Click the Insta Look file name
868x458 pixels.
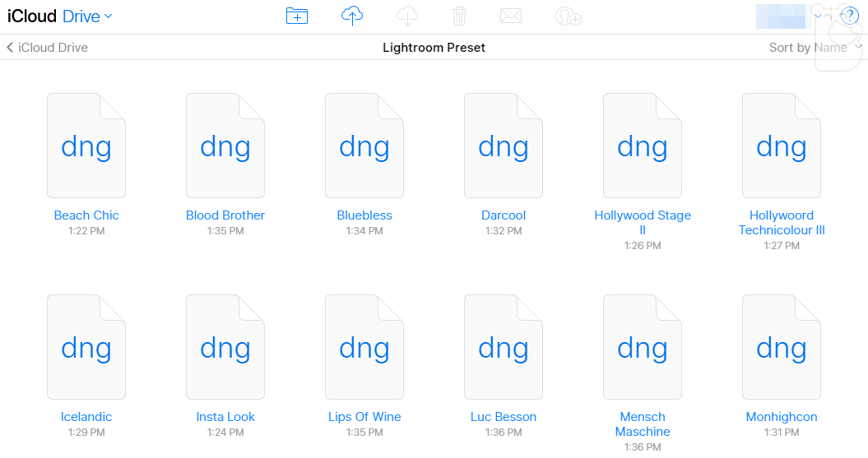pyautogui.click(x=225, y=417)
